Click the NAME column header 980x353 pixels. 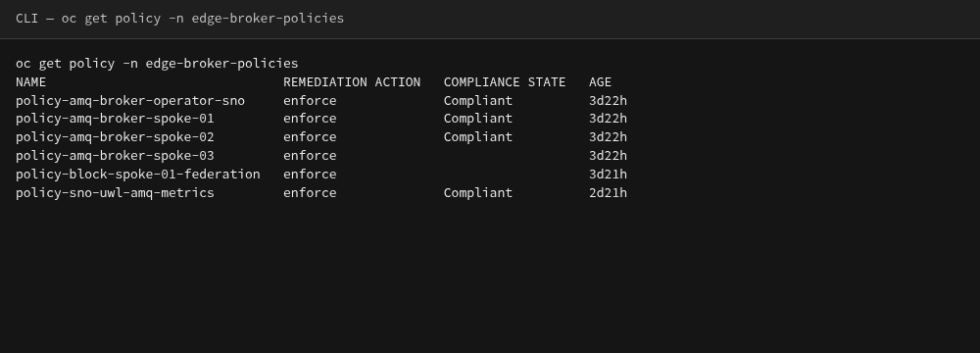[30, 82]
